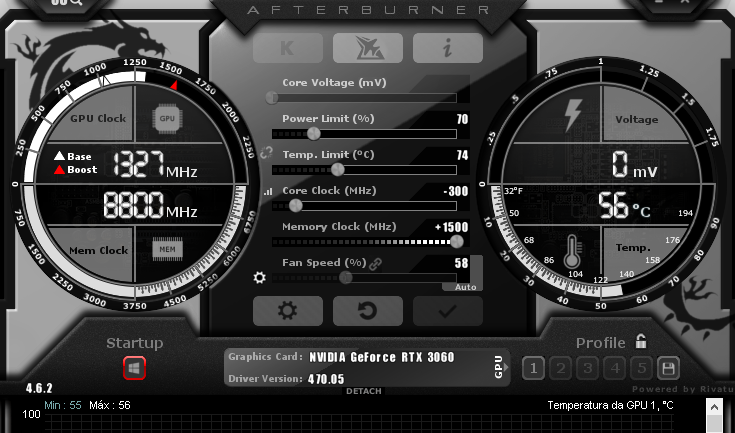Viewport: 735px width, 433px height.
Task: Open curve editor bars icon near Core Clock
Action: click(268, 191)
